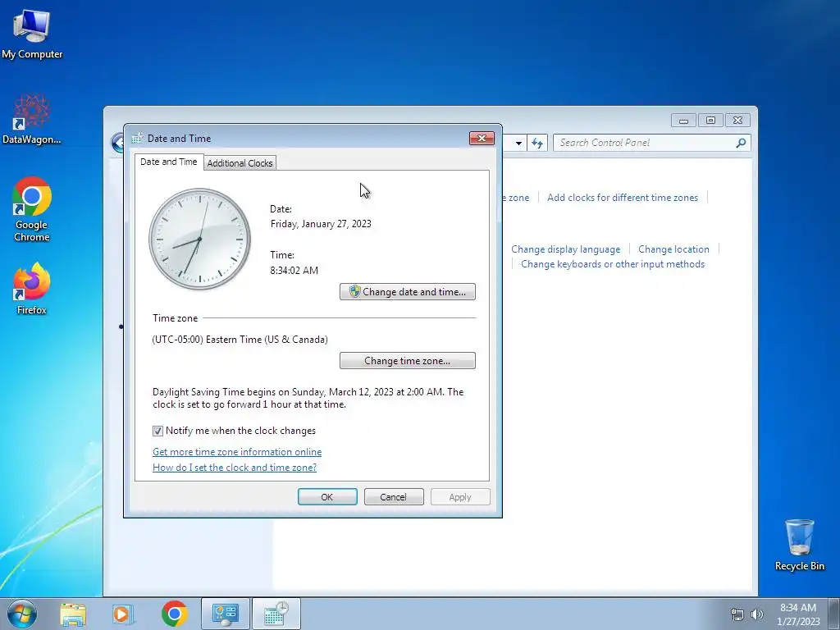Close the Date and Time dialog

pyautogui.click(x=482, y=138)
